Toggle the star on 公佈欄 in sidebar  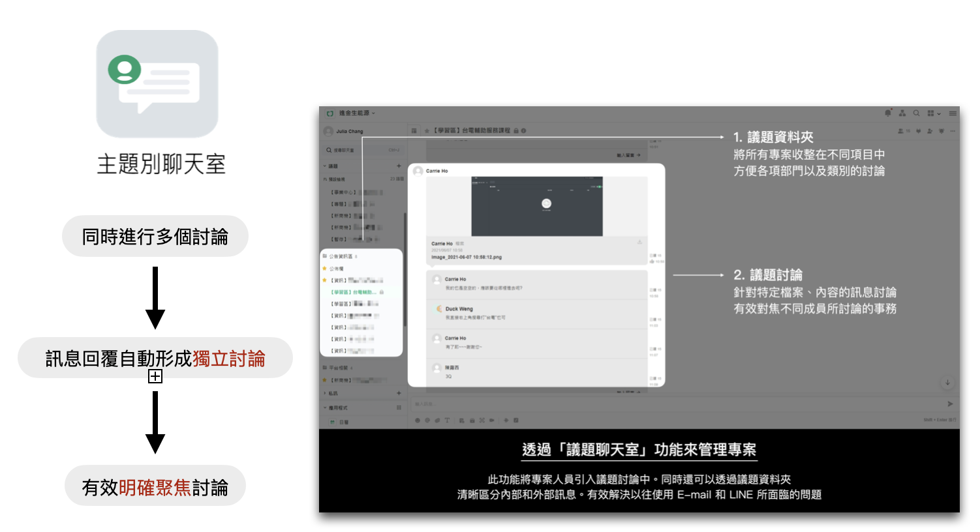pyautogui.click(x=324, y=269)
